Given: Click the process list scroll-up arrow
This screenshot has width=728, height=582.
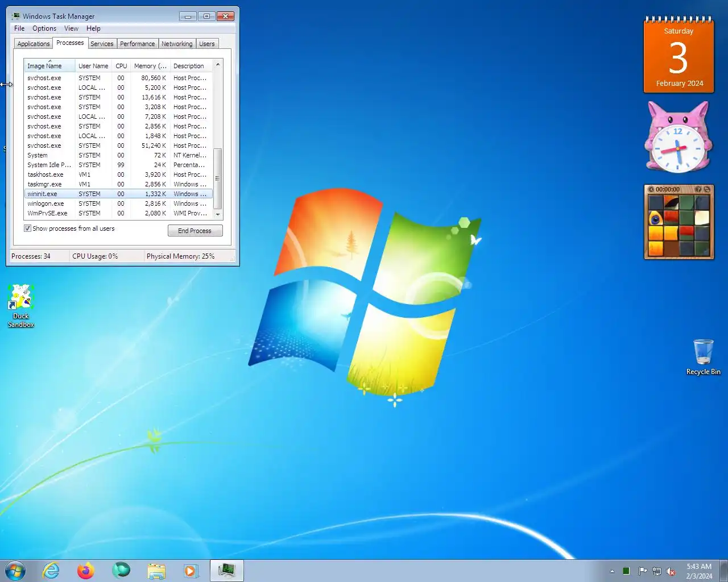Looking at the screenshot, I should click(x=218, y=64).
